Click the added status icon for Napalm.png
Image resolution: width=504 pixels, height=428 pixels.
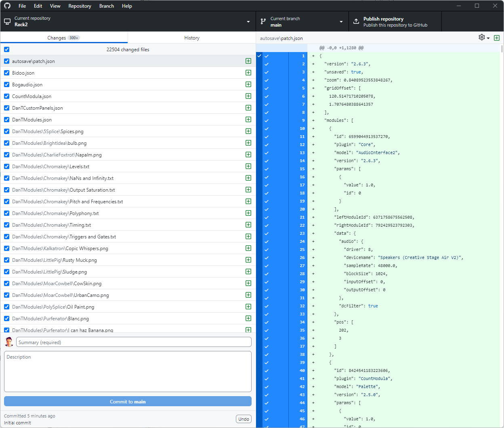[x=248, y=154]
